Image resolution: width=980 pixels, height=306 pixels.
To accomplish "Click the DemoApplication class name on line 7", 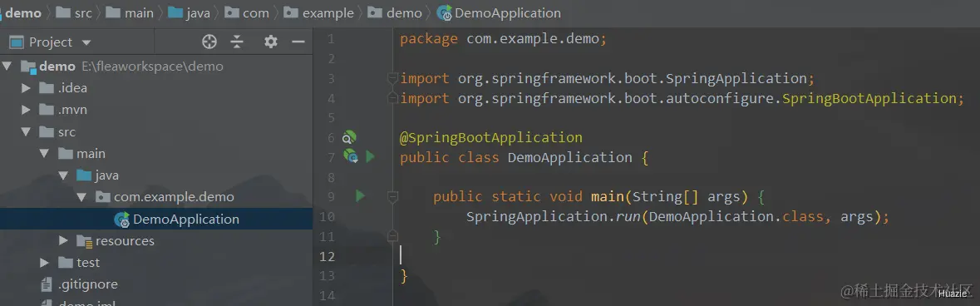I will tap(570, 157).
